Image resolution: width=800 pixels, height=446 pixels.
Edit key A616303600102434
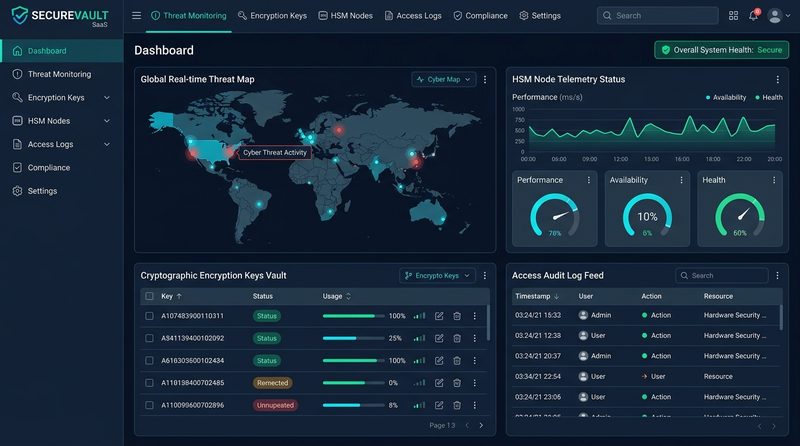(x=439, y=361)
